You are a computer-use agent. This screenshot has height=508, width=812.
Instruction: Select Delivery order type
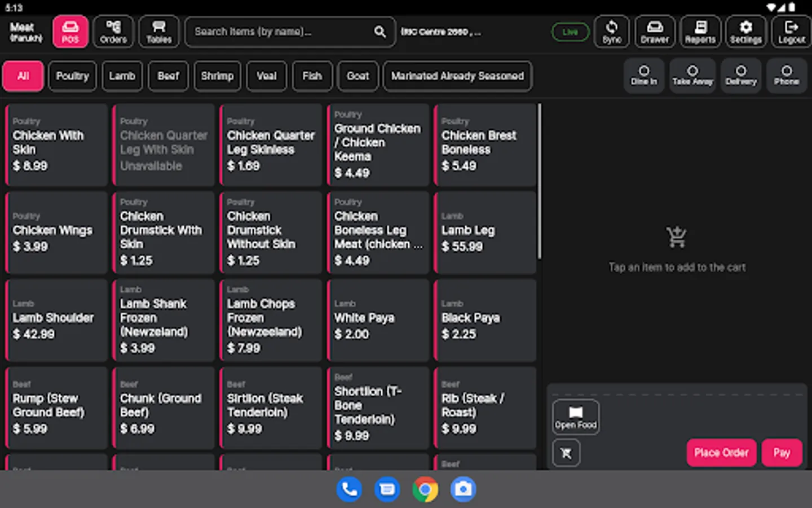741,76
